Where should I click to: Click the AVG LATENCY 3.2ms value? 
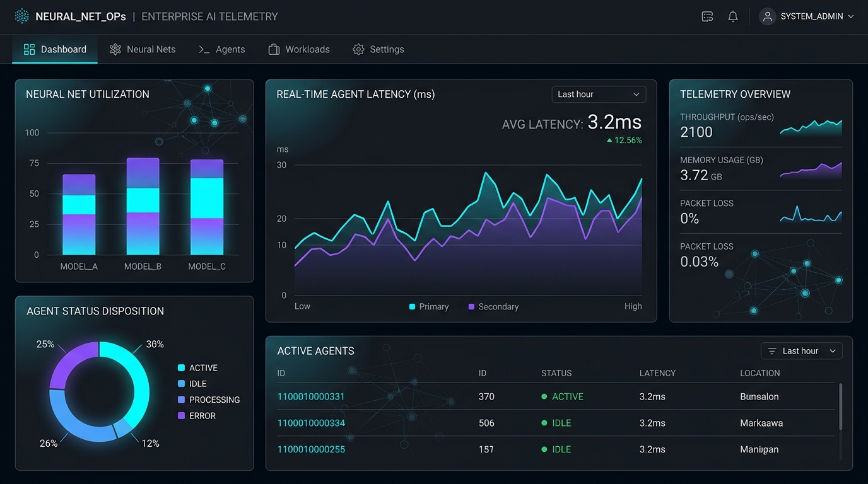[x=614, y=122]
